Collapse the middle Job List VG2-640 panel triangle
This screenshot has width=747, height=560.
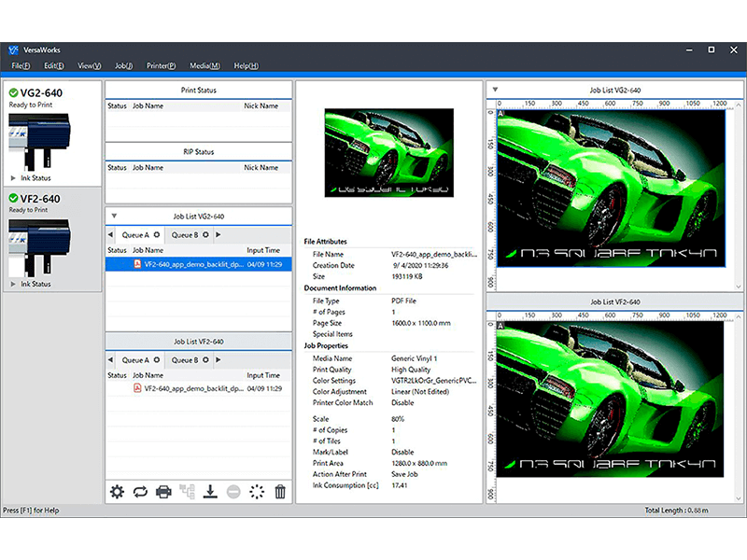coord(114,216)
